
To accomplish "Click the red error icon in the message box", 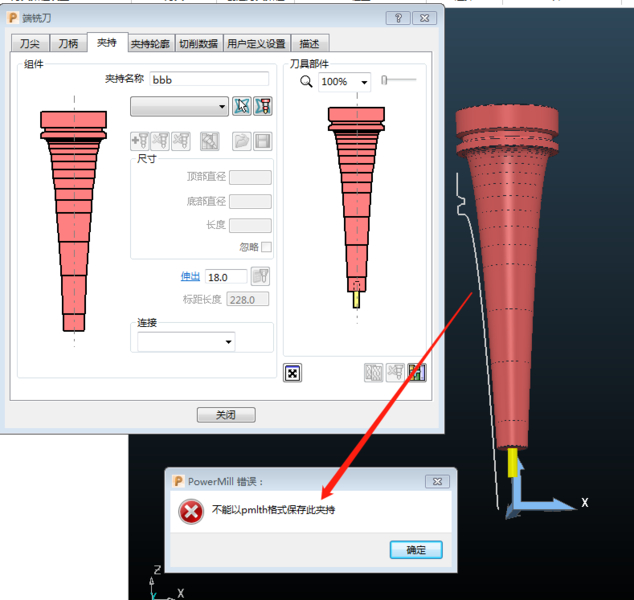I will coord(191,512).
